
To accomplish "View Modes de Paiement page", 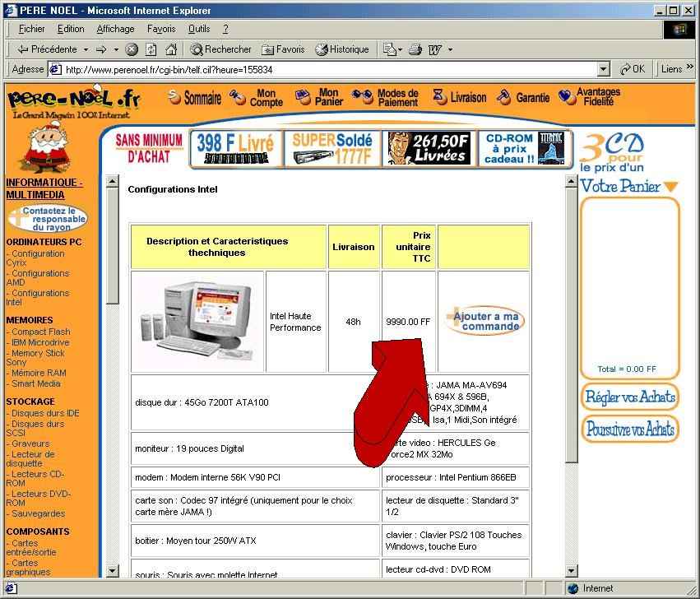I will 385,97.
